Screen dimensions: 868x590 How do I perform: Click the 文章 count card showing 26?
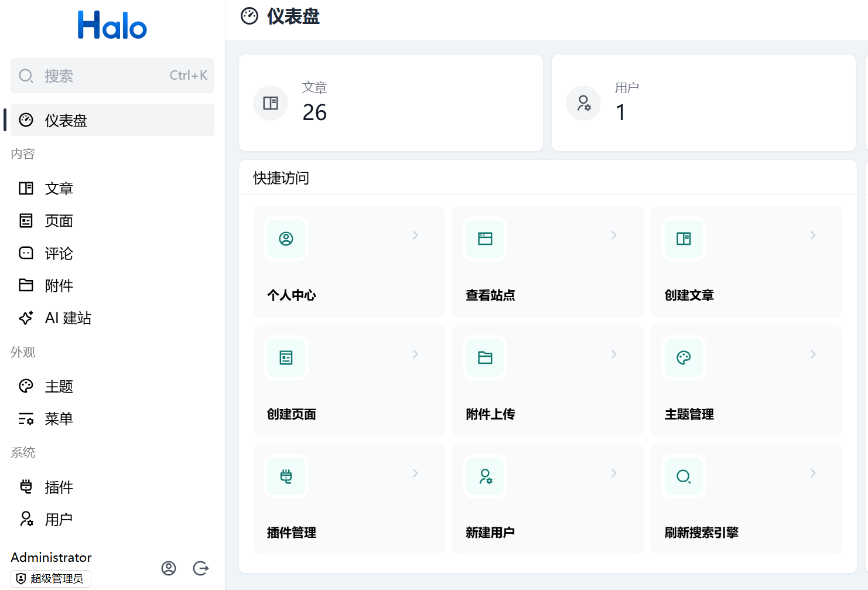coord(391,103)
